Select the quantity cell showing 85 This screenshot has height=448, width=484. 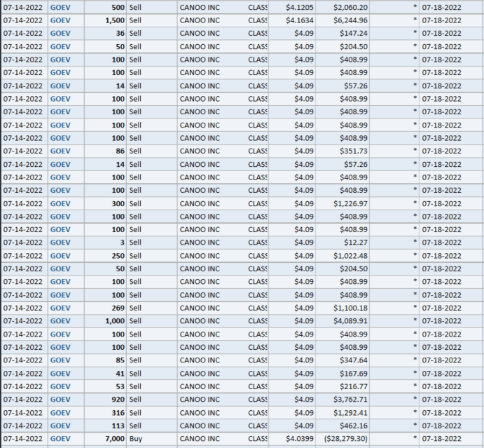105,360
